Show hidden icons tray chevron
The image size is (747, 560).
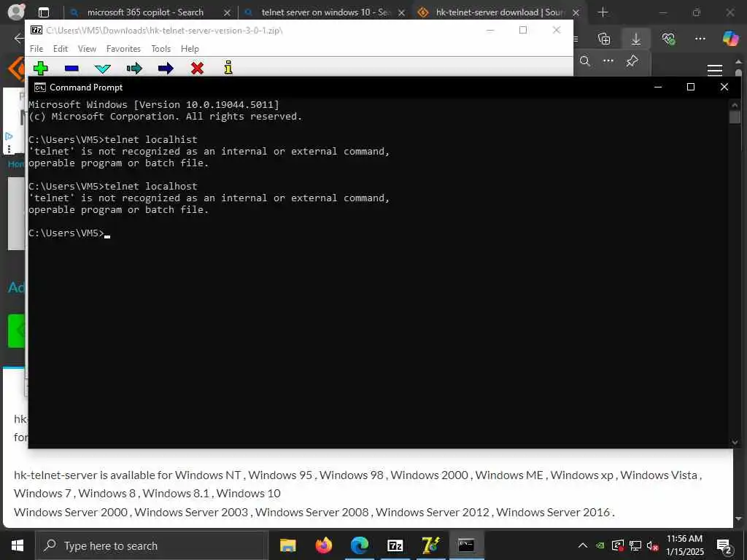point(583,545)
